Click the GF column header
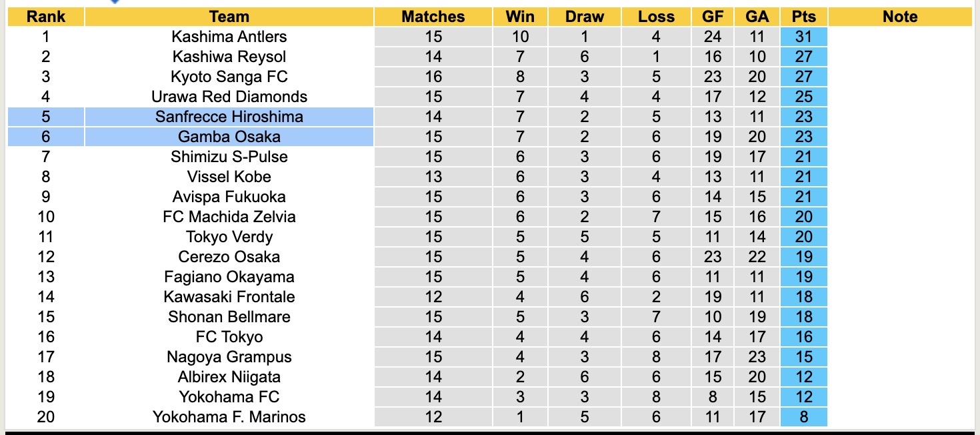The image size is (980, 435). [712, 17]
